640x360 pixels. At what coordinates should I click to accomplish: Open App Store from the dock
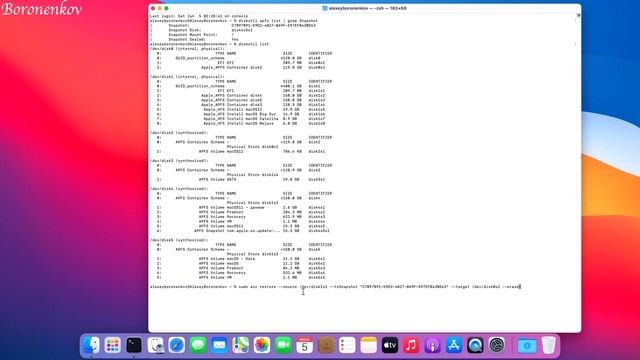[454, 345]
